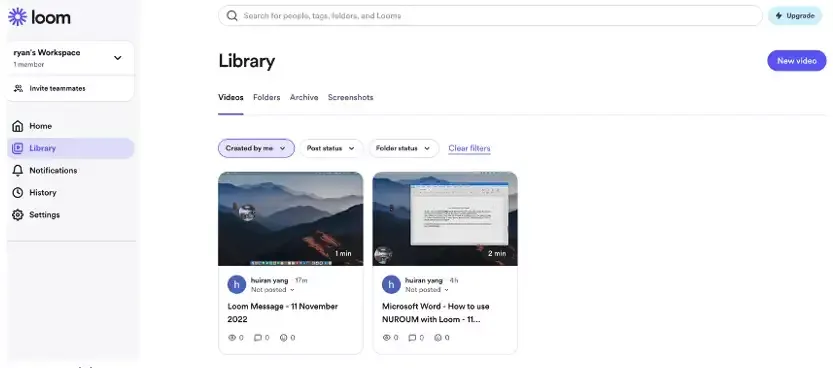Open the Loom Message video thumbnail

click(291, 218)
